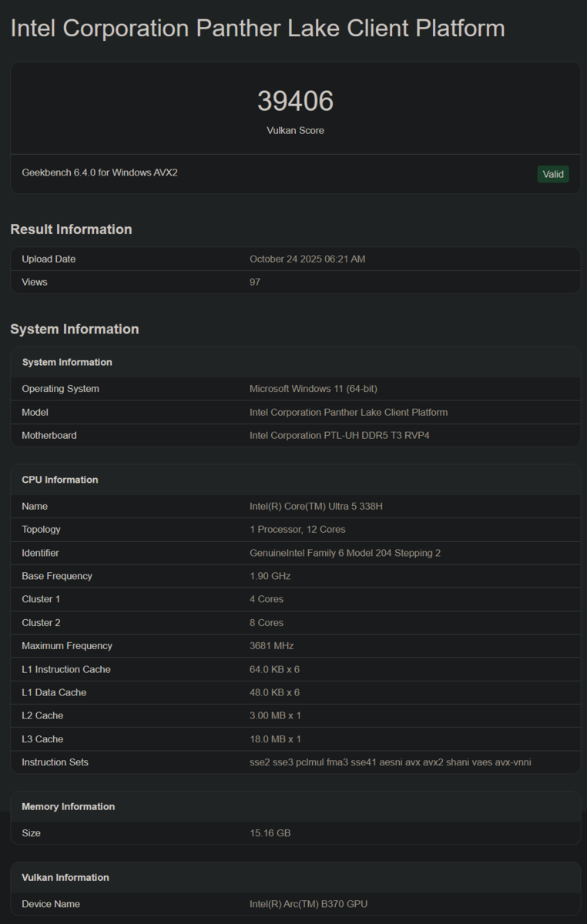This screenshot has width=587, height=924.
Task: Click the 39406 Vulkan score number
Action: [295, 102]
